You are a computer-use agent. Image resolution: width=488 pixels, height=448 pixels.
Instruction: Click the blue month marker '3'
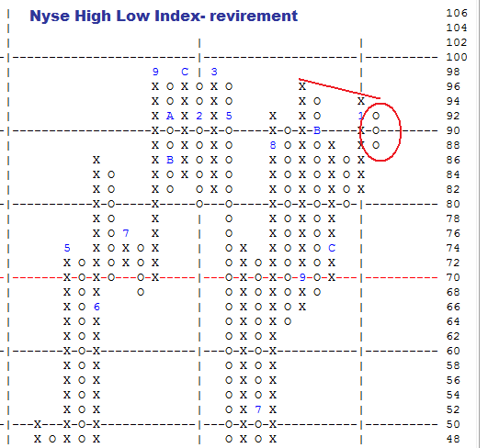coord(214,72)
